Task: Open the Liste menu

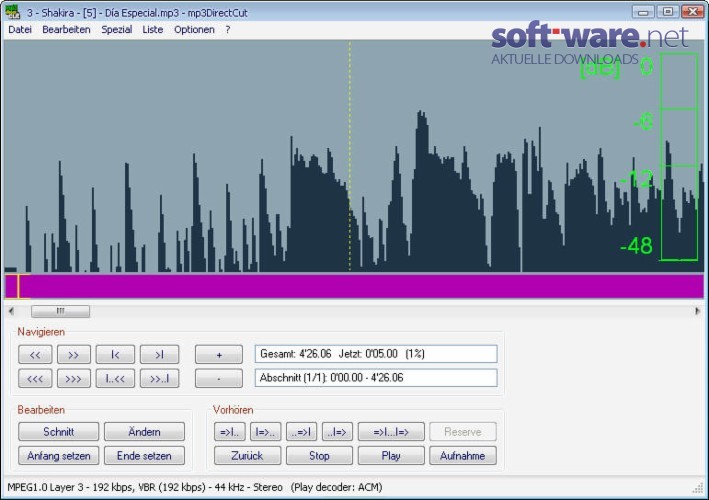Action: 153,30
